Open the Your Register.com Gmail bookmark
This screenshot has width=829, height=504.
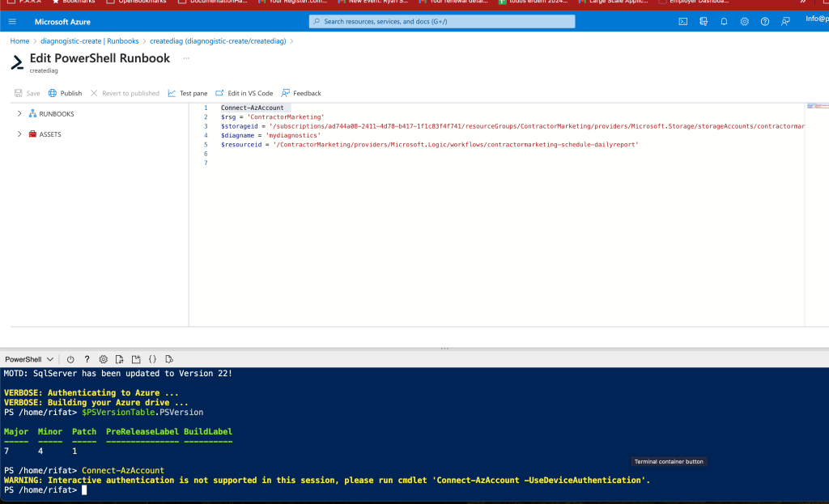click(292, 2)
